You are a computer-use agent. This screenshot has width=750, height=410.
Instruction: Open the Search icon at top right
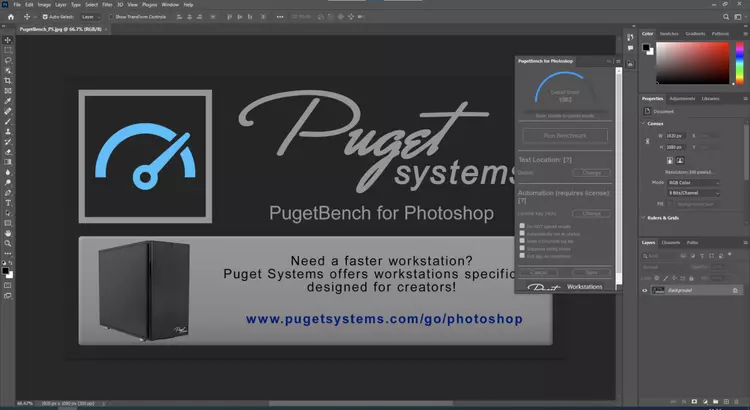tap(726, 17)
